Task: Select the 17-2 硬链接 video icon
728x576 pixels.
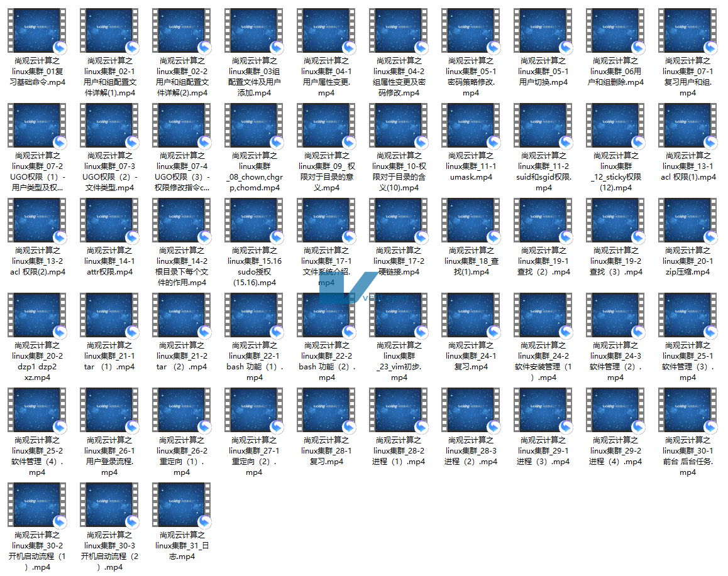Action: (x=399, y=220)
